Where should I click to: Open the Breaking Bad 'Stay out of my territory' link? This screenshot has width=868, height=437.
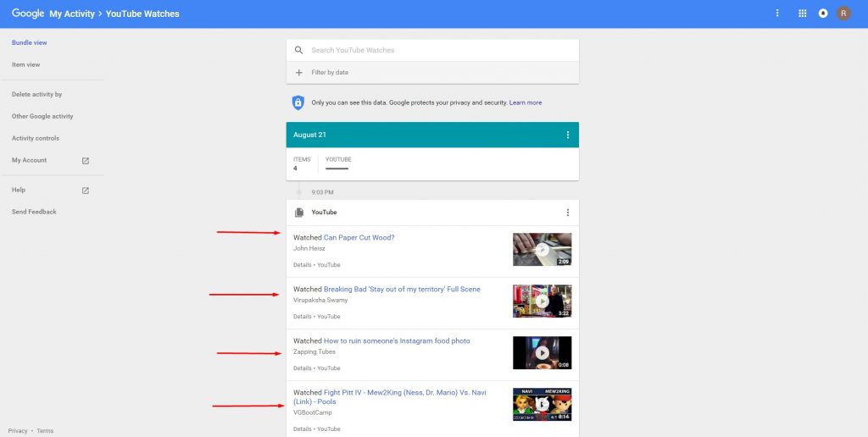pos(402,290)
